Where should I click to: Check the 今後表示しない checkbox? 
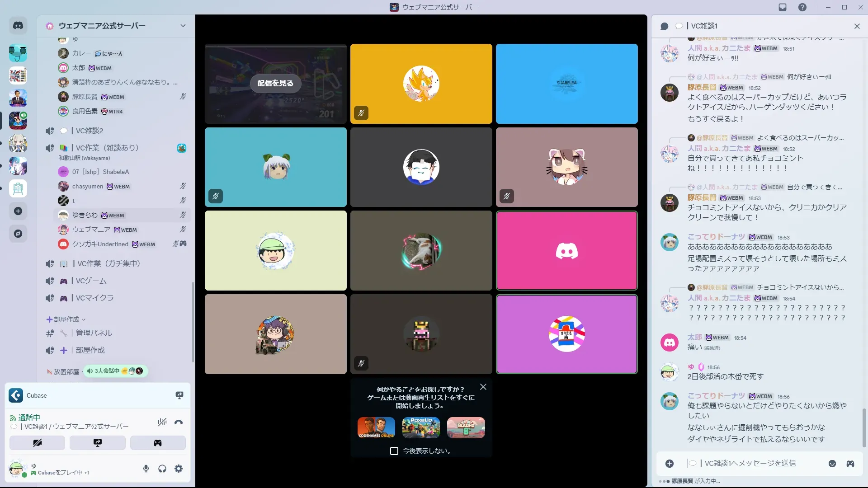coord(394,451)
